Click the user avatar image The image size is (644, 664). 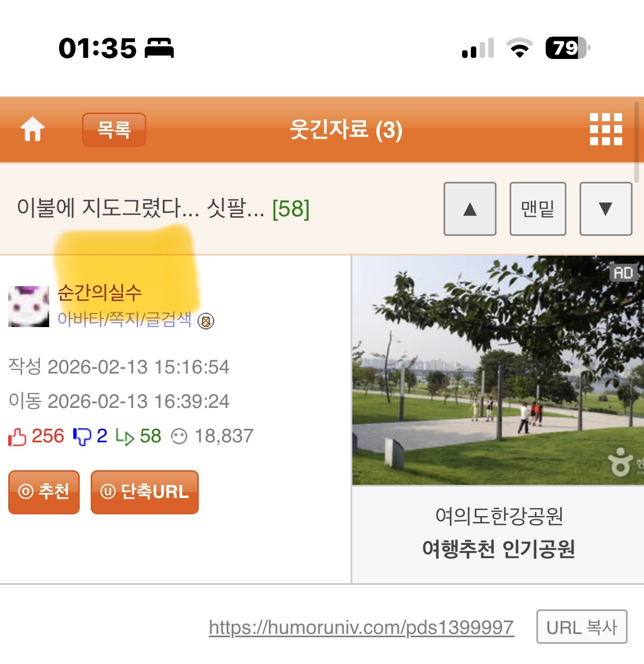(28, 306)
